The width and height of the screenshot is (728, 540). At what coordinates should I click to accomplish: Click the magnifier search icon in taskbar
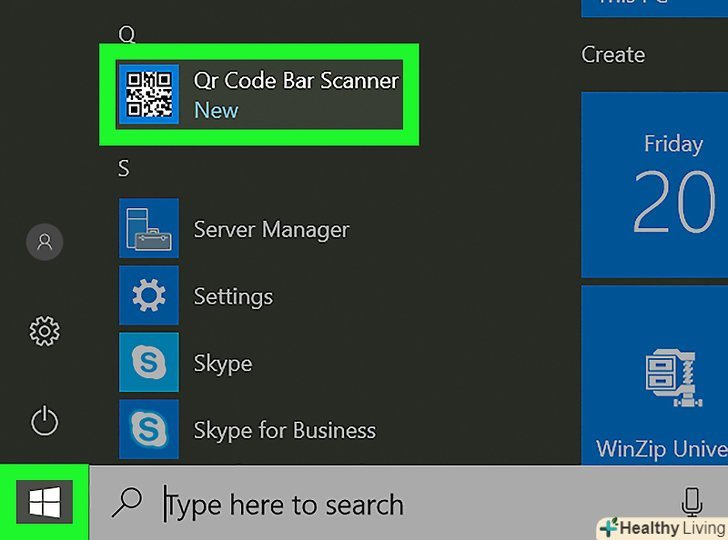[x=127, y=503]
